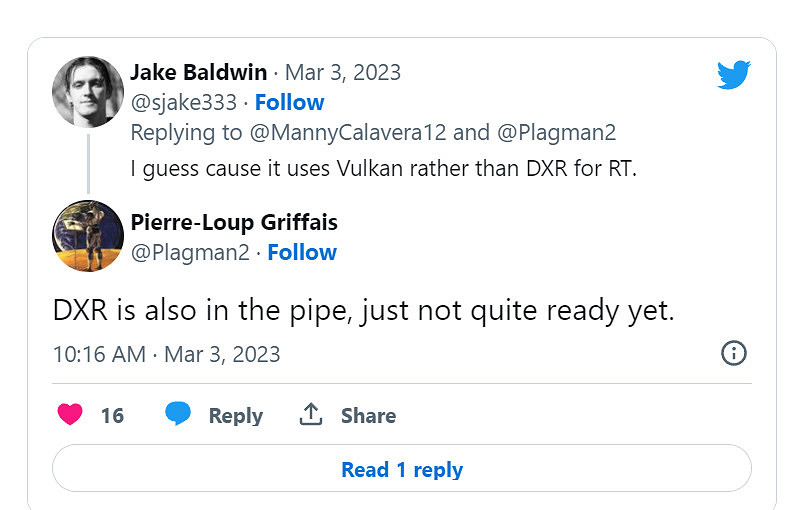809x510 pixels.
Task: Click the share upload arrow icon
Action: pos(311,415)
